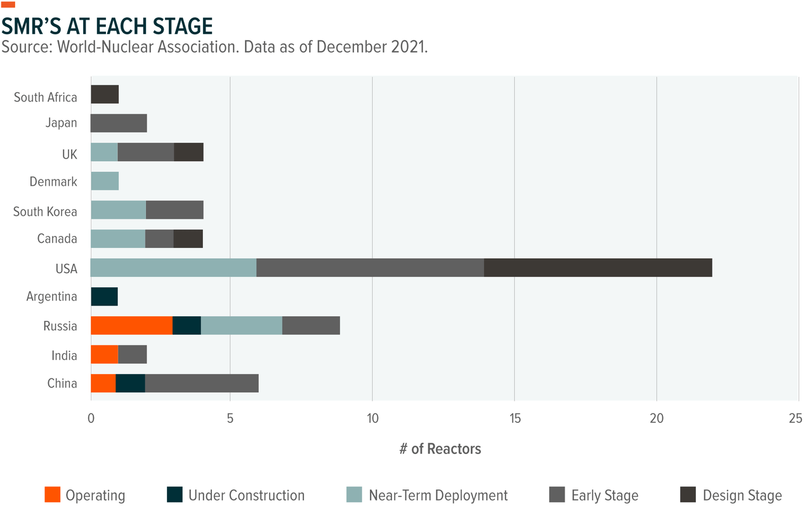
Task: Click the 'South Korea' axis label
Action: (45, 212)
